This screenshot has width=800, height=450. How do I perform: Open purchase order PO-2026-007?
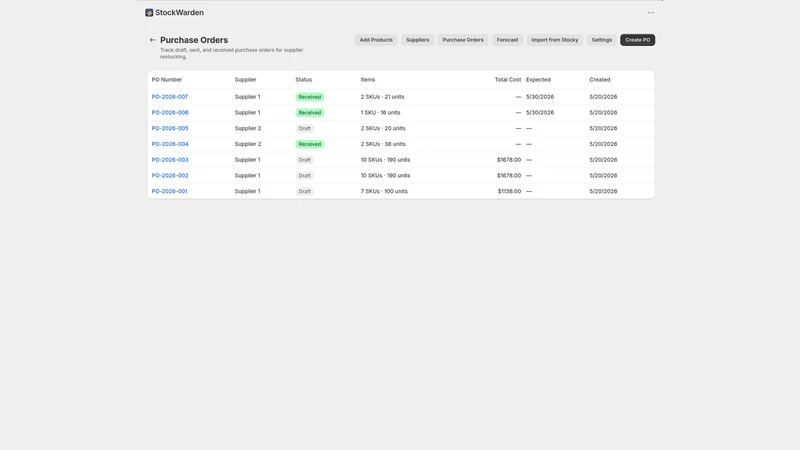(x=170, y=97)
